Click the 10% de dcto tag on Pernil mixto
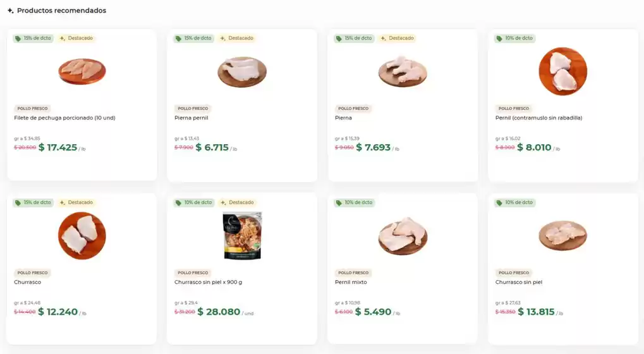 355,202
